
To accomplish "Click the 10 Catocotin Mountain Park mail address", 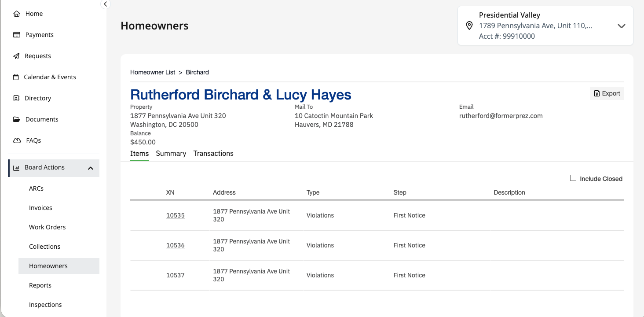I will click(x=334, y=116).
